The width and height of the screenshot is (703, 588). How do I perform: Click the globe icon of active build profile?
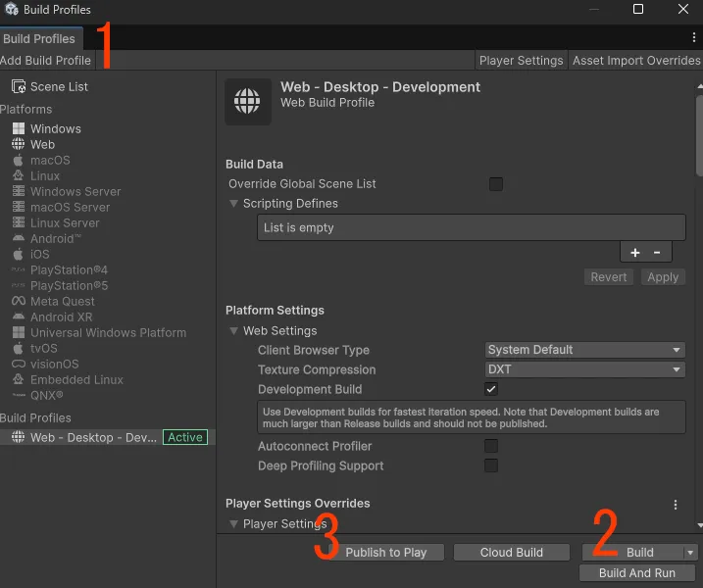pyautogui.click(x=18, y=437)
